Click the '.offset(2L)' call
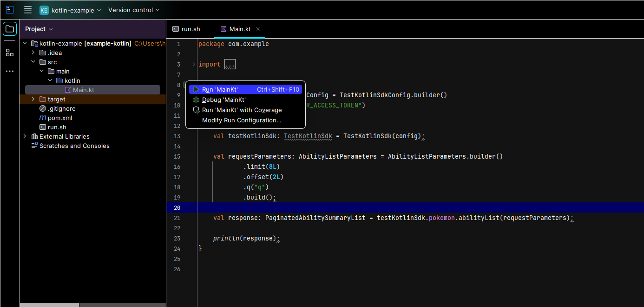 [x=263, y=177]
